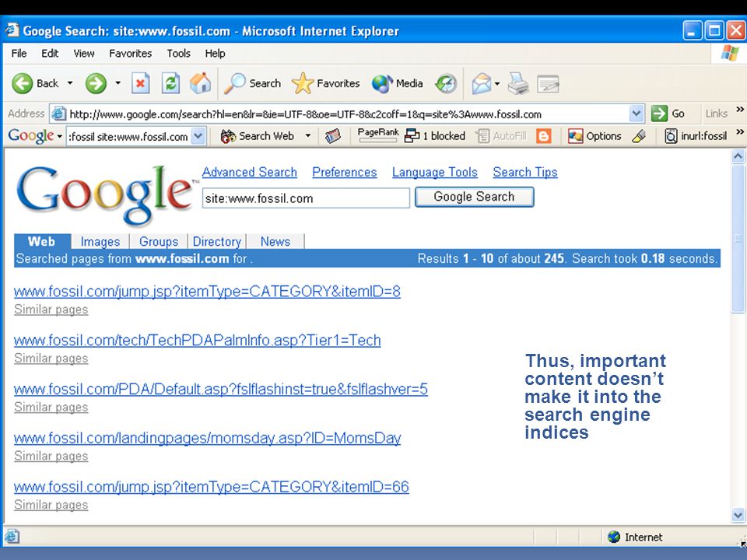The image size is (747, 560).
Task: Expand Google toolbar search box dropdown
Action: [x=199, y=137]
